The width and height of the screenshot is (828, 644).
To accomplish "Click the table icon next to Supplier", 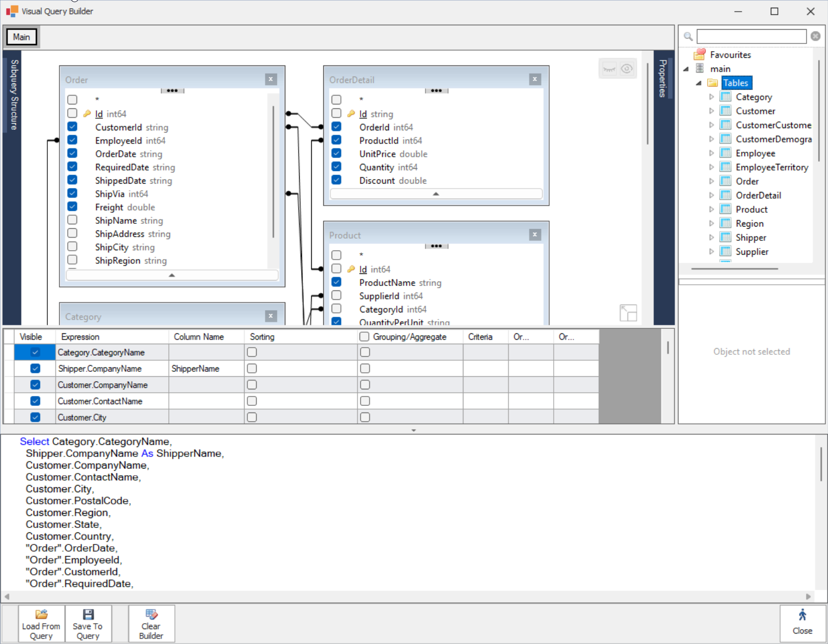I will [725, 251].
